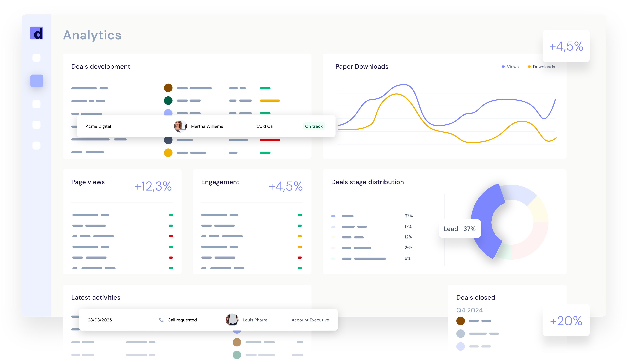Click the purple 'd' app logo

(x=36, y=33)
